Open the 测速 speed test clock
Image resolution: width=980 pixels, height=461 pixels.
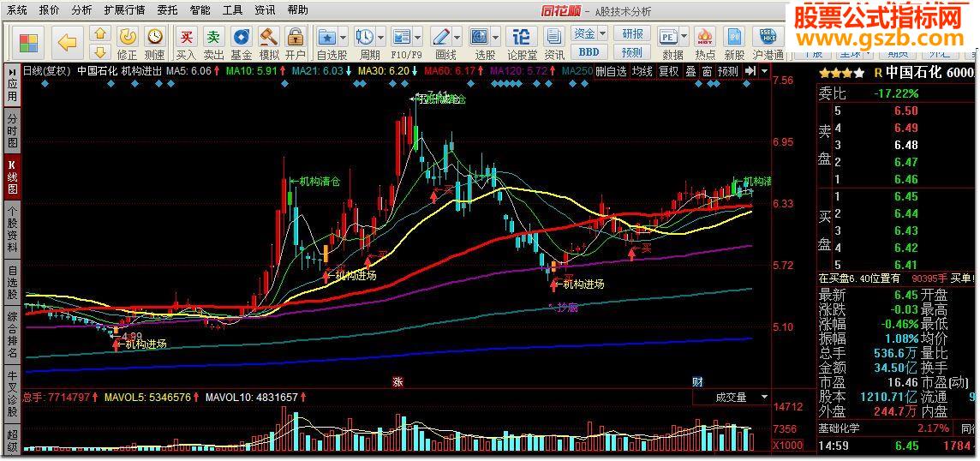154,36
